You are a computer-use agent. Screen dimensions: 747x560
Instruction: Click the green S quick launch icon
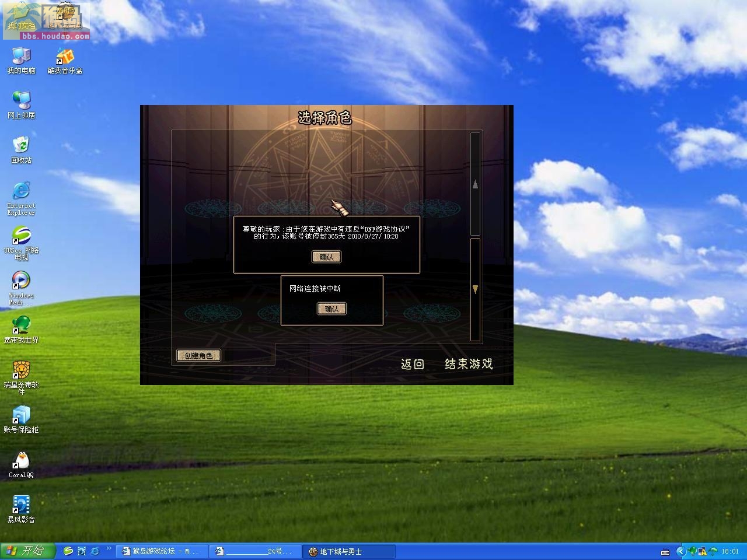(68, 551)
